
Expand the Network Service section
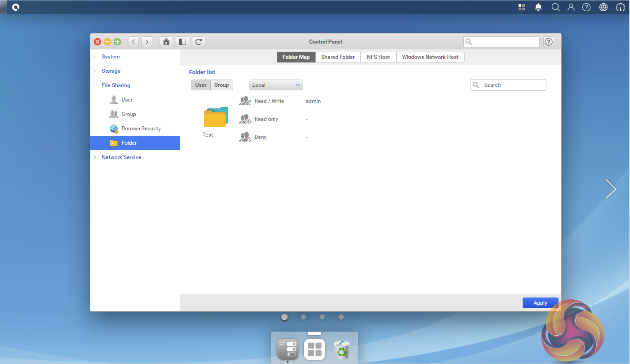coord(121,157)
